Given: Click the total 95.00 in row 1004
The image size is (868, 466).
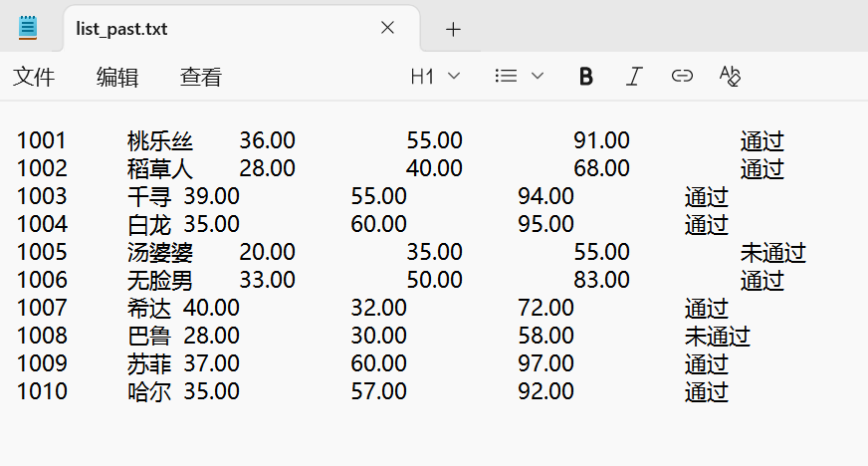Looking at the screenshot, I should coord(545,224).
